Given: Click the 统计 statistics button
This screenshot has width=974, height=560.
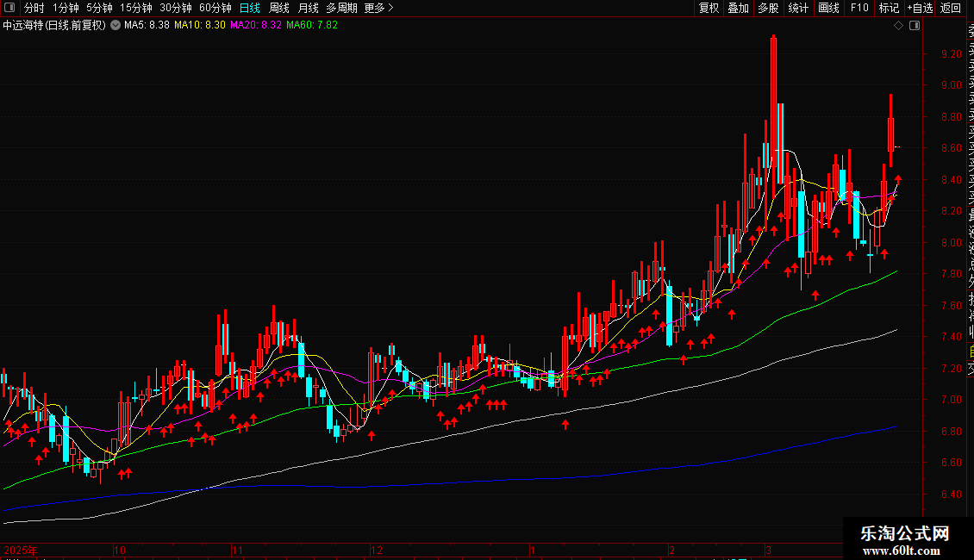Looking at the screenshot, I should [798, 8].
